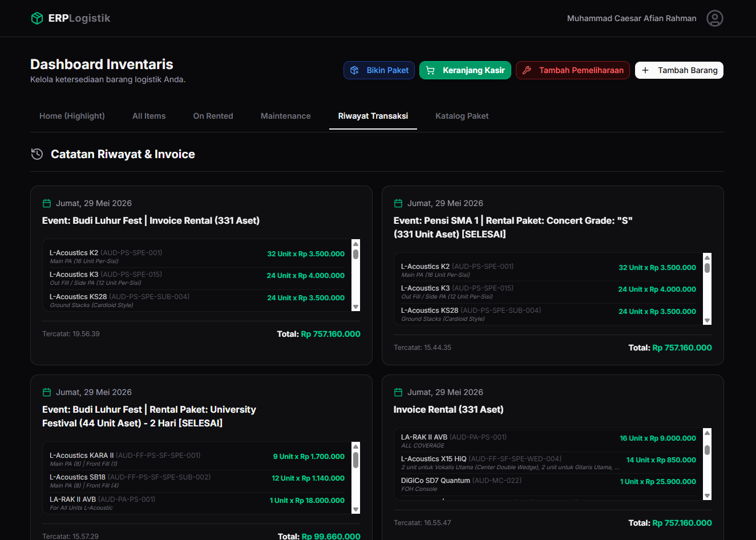Click L-Acoustics KS28 row in Pensi SMA 1 card
This screenshot has width=756, height=540.
point(548,315)
